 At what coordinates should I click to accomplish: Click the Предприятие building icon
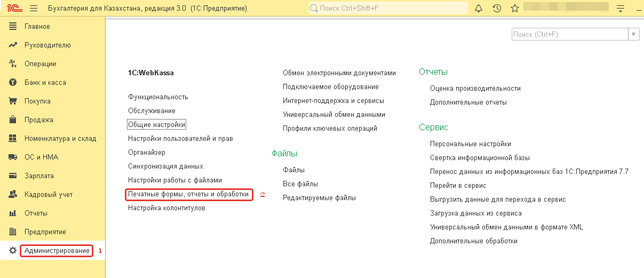pos(13,232)
